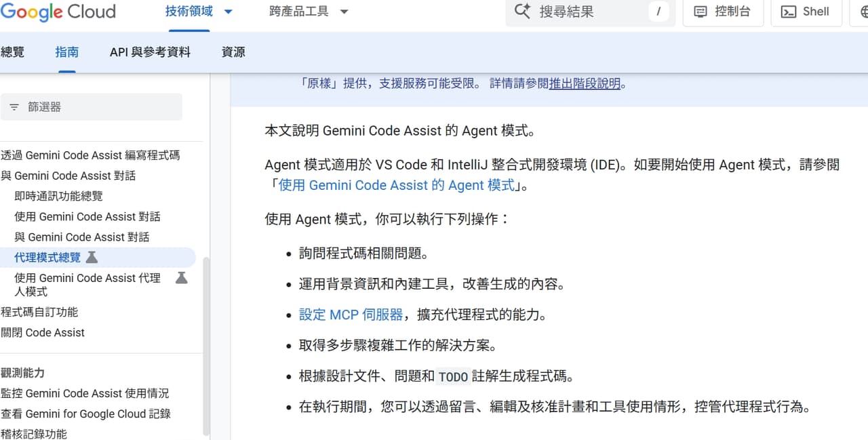This screenshot has width=868, height=440.
Task: Open the 設定 MCP 伺服器 link
Action: click(x=351, y=315)
